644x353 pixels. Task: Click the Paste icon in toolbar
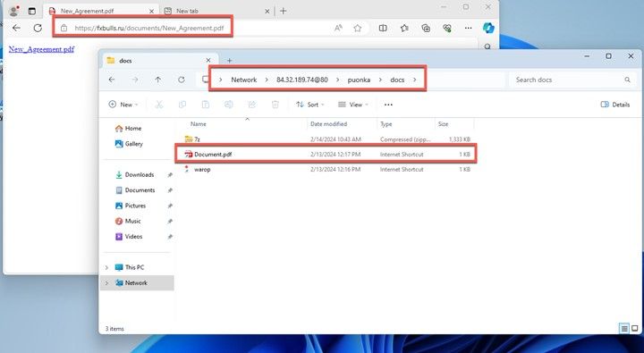(206, 105)
